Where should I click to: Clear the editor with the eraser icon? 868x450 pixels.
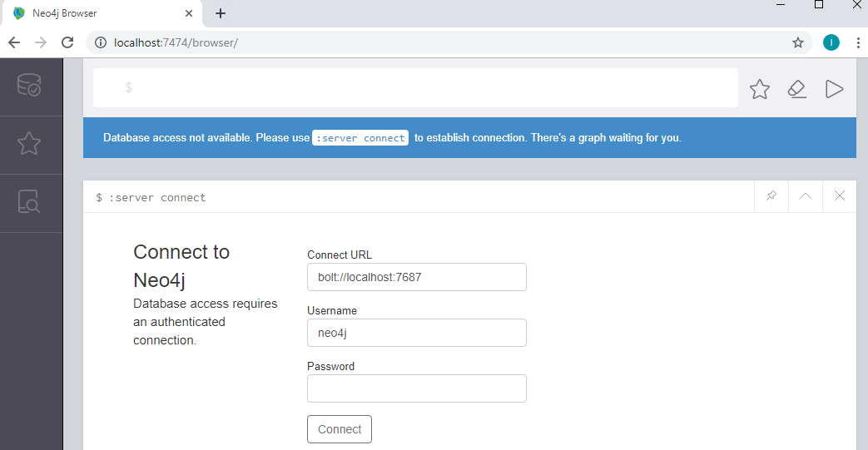[x=796, y=89]
